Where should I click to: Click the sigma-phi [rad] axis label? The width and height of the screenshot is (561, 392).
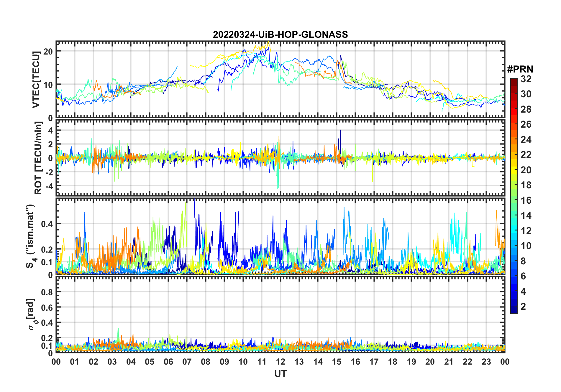(32, 314)
